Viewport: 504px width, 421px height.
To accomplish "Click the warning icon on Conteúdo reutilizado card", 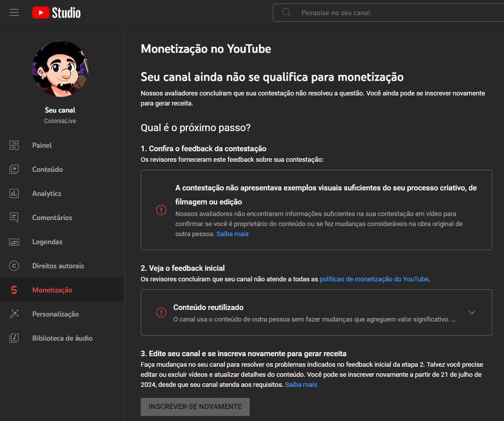I will (x=161, y=312).
